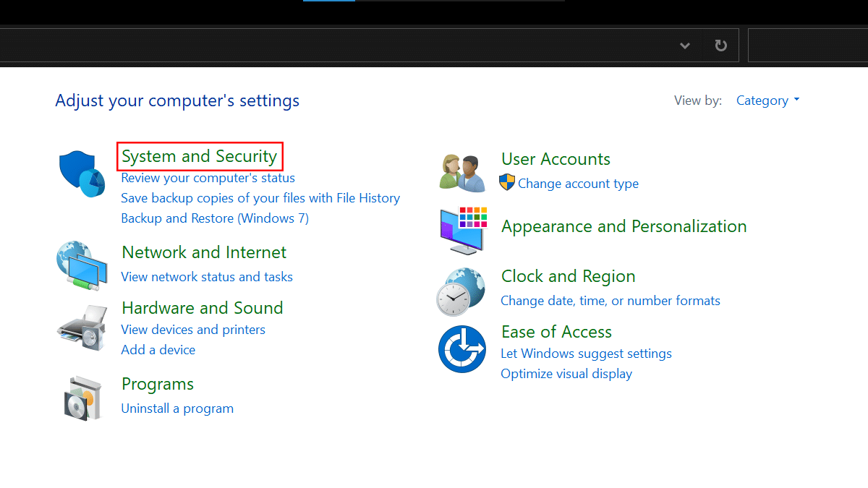Click the Control Panel search field
This screenshot has height=488, width=868.
coord(807,46)
